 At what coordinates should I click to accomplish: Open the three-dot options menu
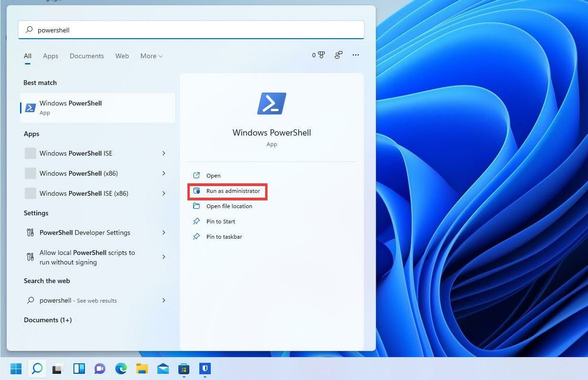click(x=356, y=55)
